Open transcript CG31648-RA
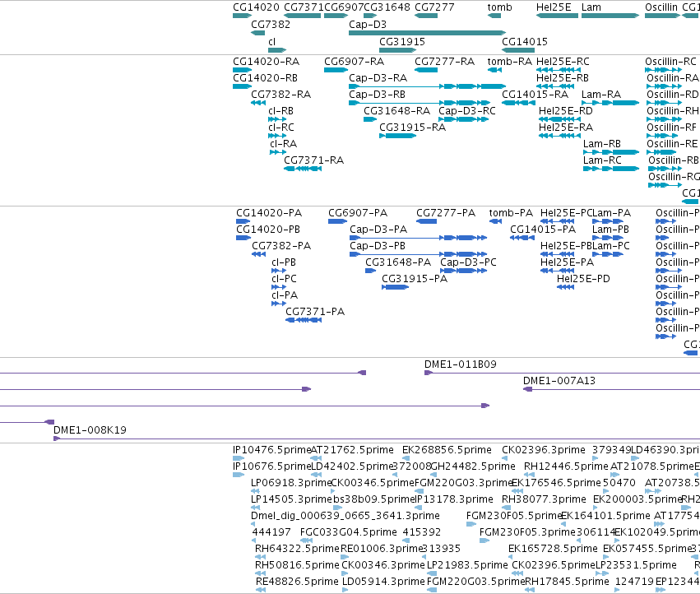 tap(370, 119)
